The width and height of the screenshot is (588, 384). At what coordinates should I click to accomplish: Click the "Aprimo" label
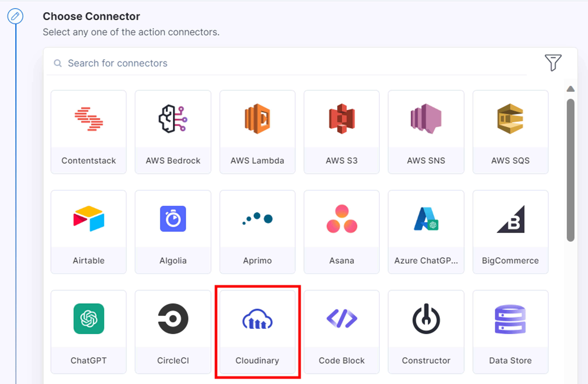[257, 261]
